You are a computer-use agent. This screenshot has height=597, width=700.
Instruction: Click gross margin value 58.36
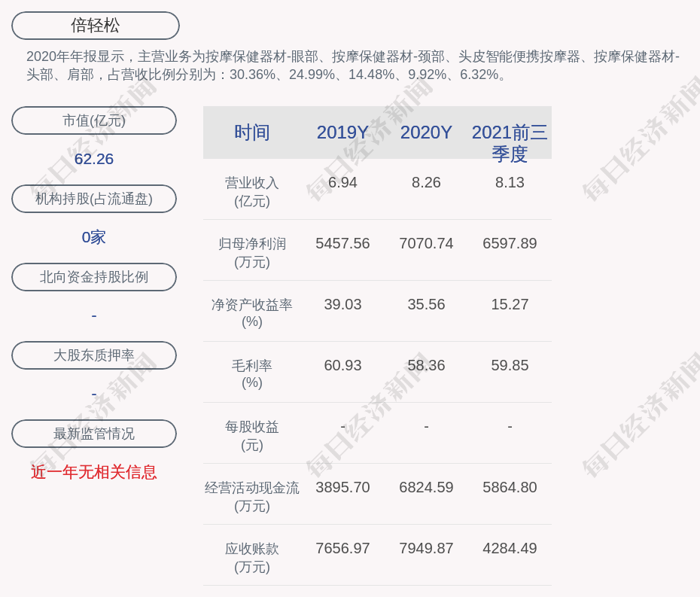[x=426, y=365]
